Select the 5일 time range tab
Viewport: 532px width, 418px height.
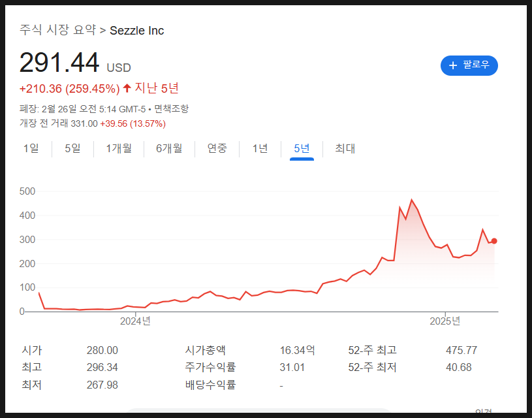(x=72, y=148)
